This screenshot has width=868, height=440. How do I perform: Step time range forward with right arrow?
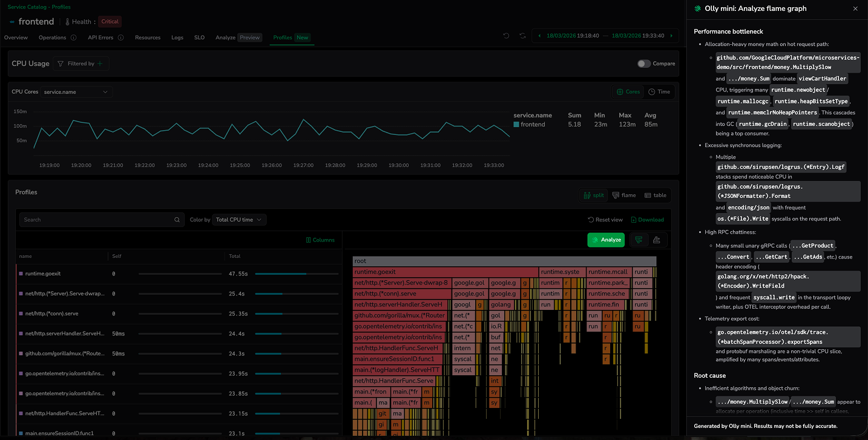click(x=671, y=36)
